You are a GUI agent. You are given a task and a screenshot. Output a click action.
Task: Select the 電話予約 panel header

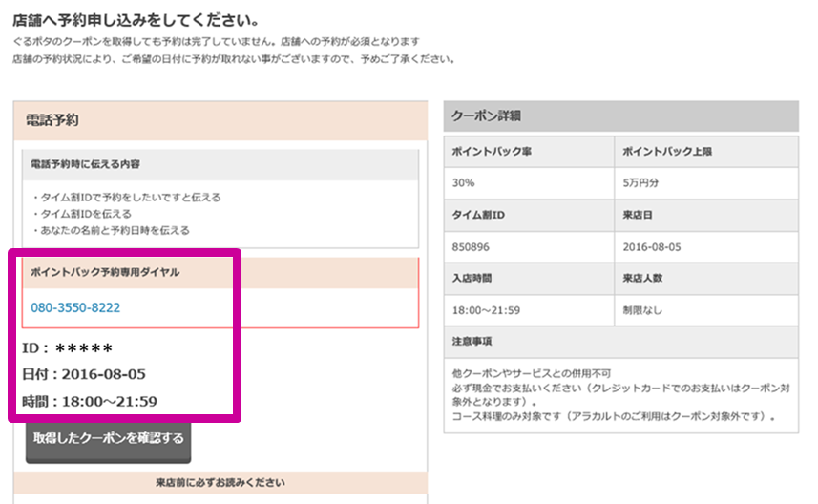pyautogui.click(x=220, y=120)
